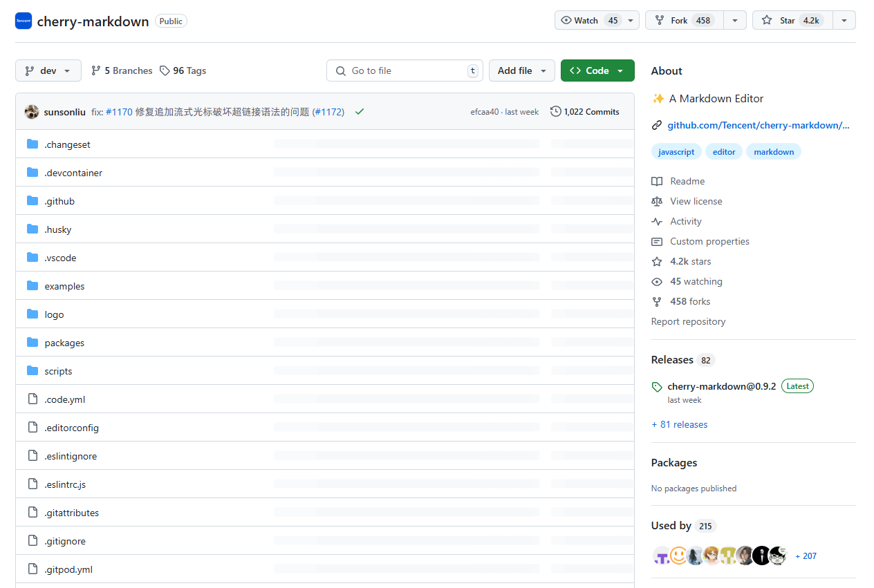Click the .editorconfig file icon
The width and height of the screenshot is (874, 588).
coord(32,428)
